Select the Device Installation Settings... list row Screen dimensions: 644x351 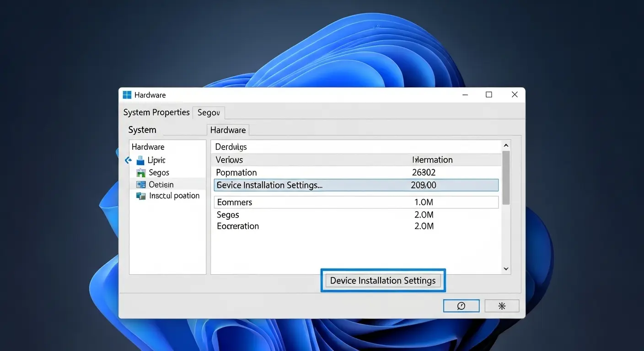pos(356,185)
